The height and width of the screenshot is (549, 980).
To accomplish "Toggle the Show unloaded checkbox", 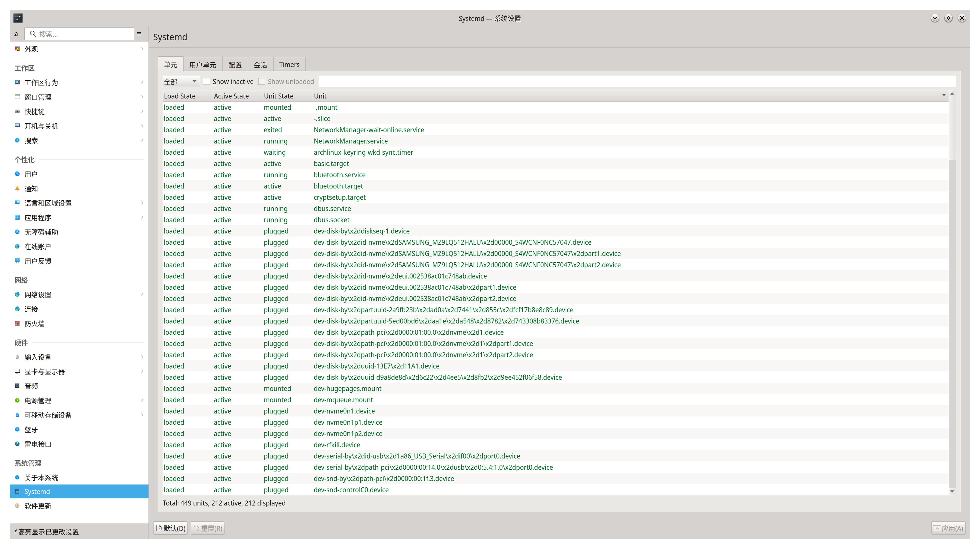I will tap(262, 81).
